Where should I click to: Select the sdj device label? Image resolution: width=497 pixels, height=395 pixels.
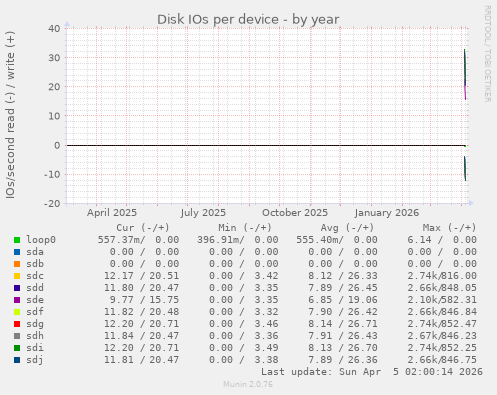click(35, 360)
